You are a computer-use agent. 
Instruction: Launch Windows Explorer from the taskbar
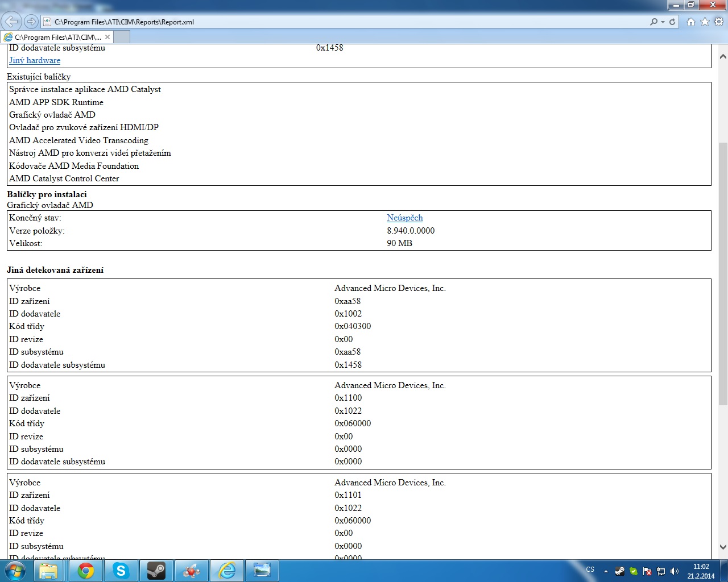[49, 570]
